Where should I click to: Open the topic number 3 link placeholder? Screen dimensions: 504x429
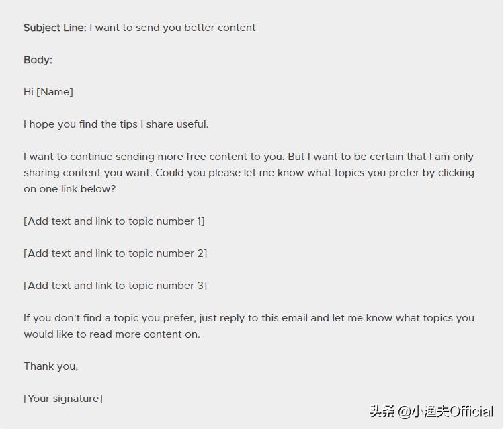click(115, 286)
